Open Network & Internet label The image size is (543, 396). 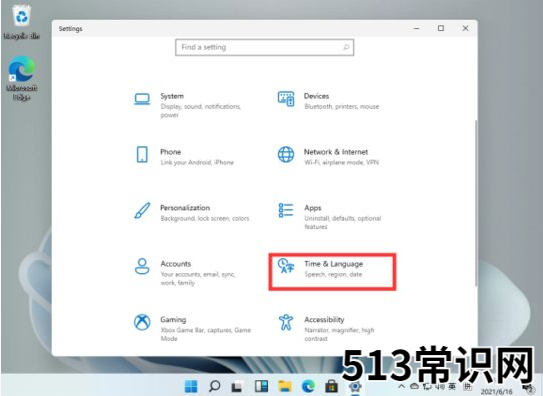336,152
